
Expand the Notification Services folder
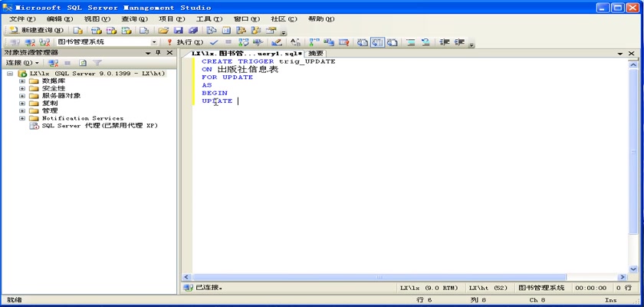click(x=21, y=118)
